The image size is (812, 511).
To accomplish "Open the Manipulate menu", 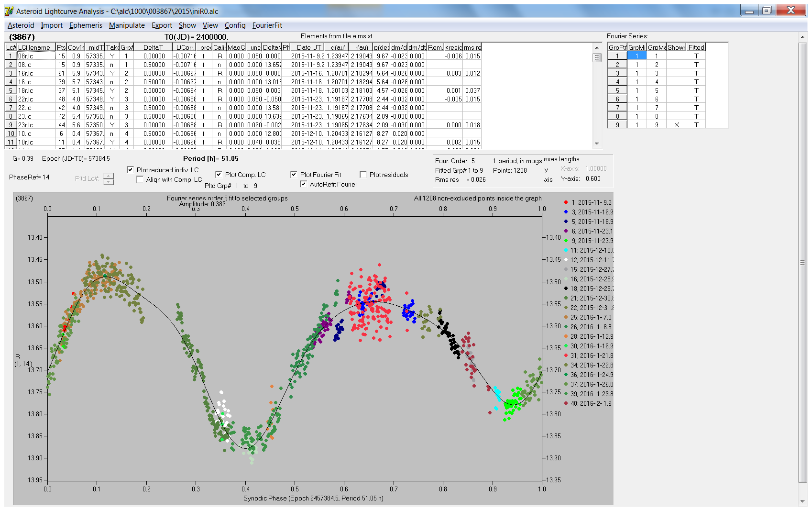I will pos(127,25).
